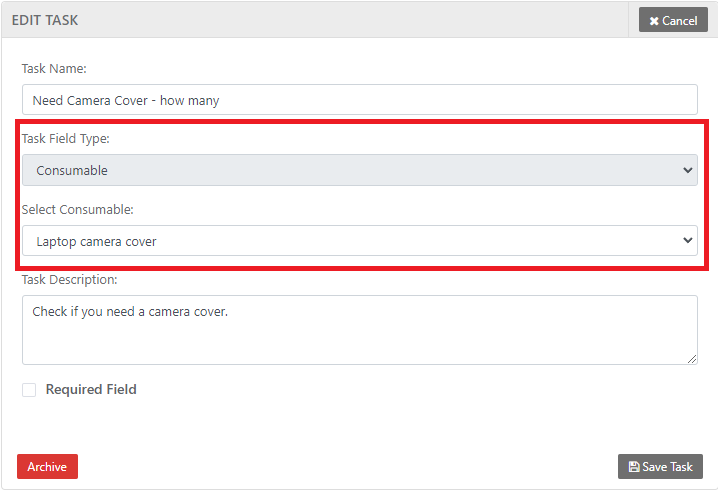
Task: Click the floppy disk icon on Save Task
Action: point(634,467)
